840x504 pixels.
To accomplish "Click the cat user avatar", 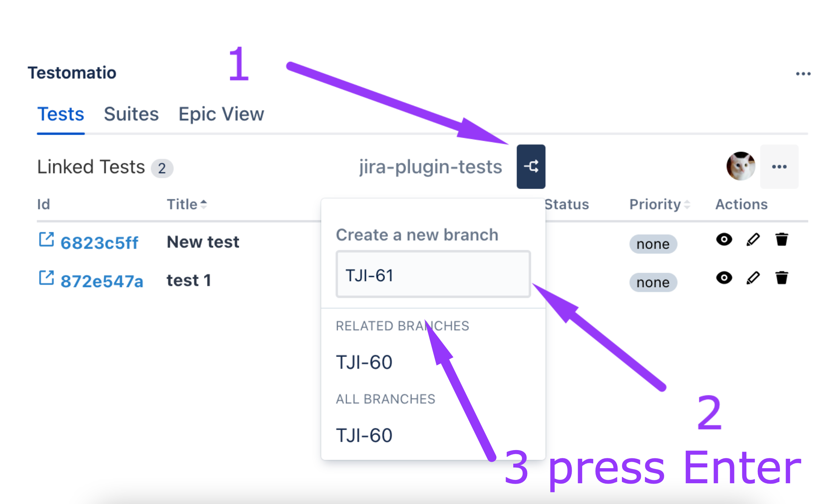I will [x=740, y=166].
